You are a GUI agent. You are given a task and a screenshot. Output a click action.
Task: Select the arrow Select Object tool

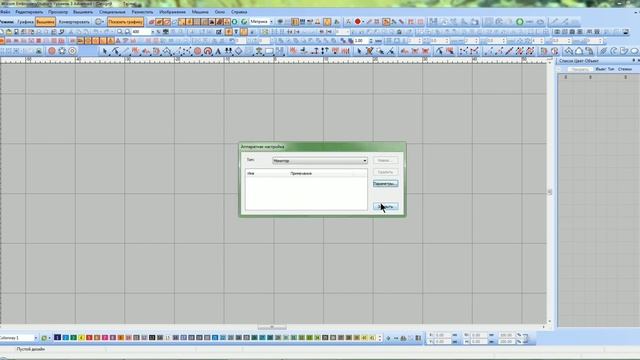pos(105,51)
